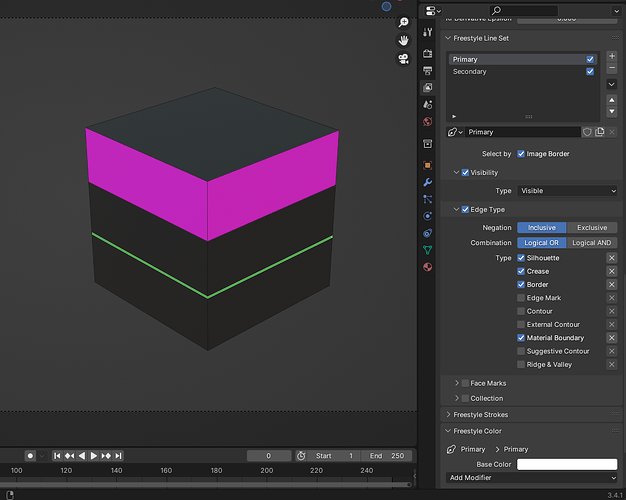
Task: Click the End frame 250 field
Action: pos(386,456)
